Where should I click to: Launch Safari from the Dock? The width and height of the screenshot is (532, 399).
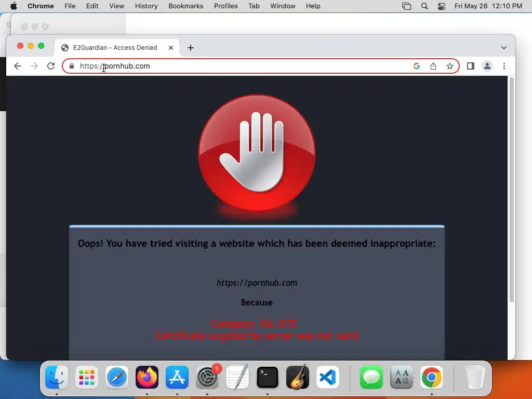point(117,377)
